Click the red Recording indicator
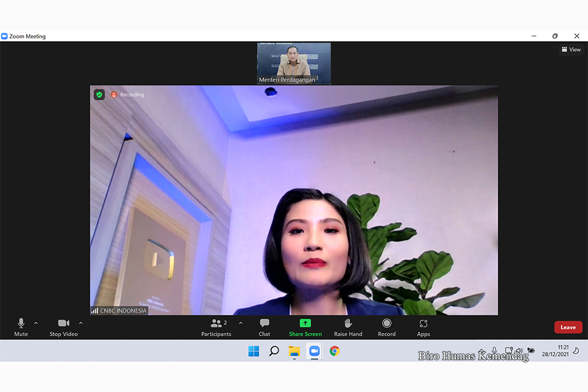The image size is (588, 392). [127, 95]
